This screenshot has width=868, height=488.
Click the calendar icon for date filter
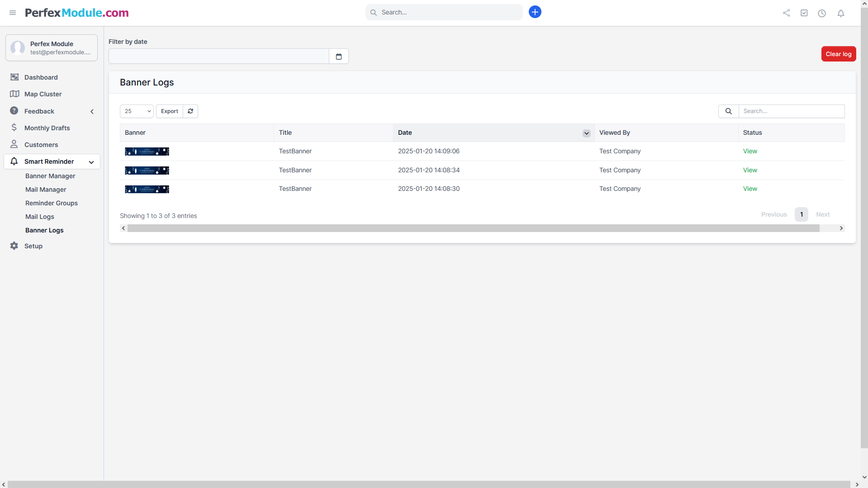point(338,57)
